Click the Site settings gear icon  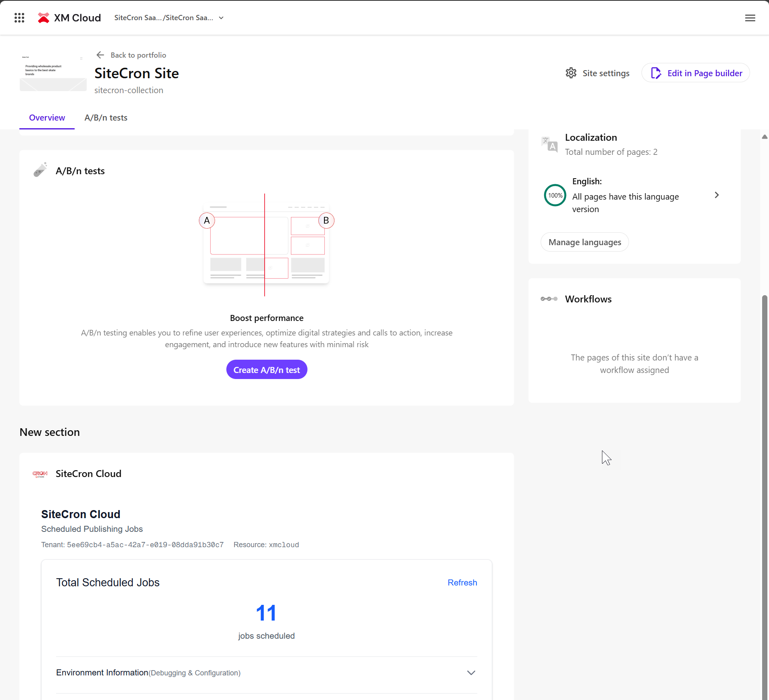(571, 73)
